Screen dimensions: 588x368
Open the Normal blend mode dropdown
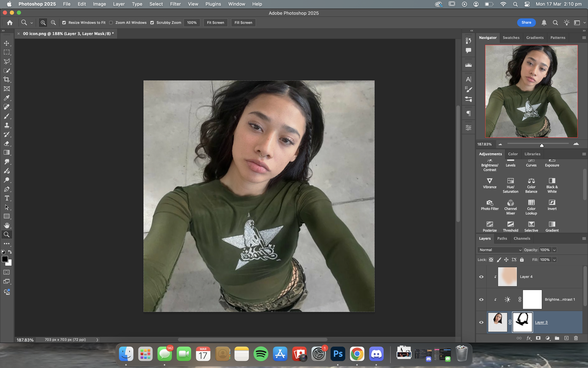pyautogui.click(x=499, y=250)
